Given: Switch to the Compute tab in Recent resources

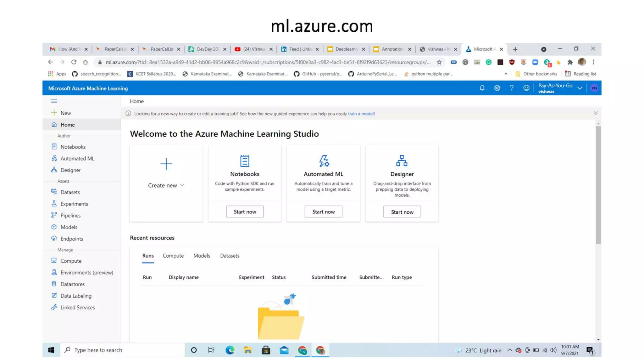Looking at the screenshot, I should [x=173, y=255].
